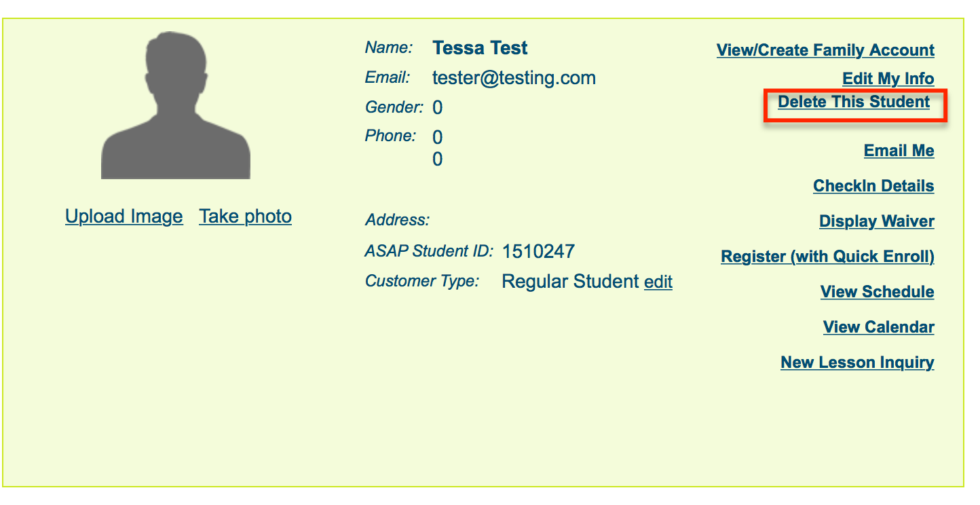Click the Address label

[397, 220]
